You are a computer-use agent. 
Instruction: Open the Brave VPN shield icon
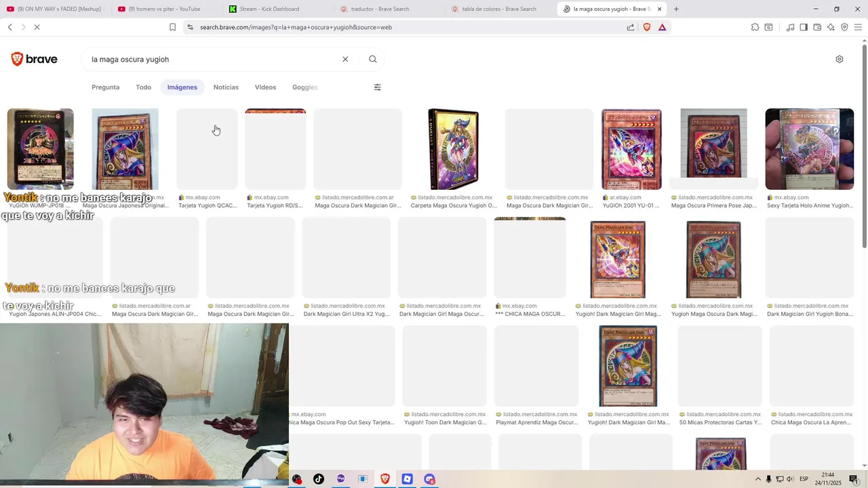pyautogui.click(x=844, y=27)
